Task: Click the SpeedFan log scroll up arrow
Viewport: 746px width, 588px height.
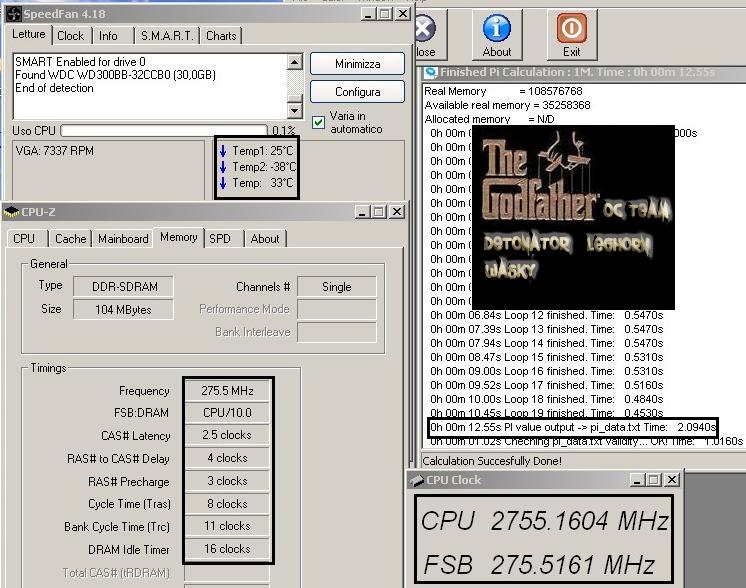Action: [295, 62]
